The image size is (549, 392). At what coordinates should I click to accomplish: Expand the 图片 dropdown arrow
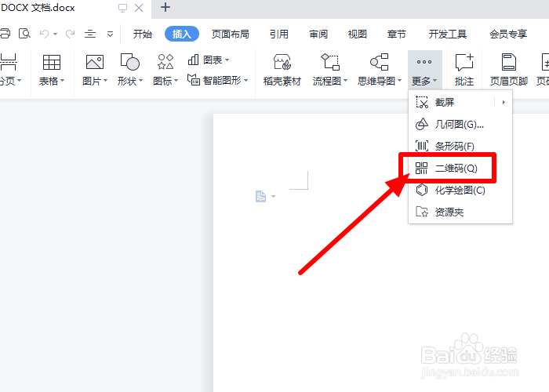point(105,81)
